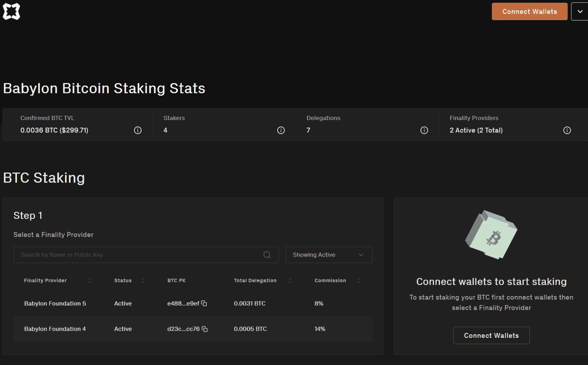Click the orange Connect Wallets button in header
Viewport: 588px width, 365px height.
click(530, 11)
